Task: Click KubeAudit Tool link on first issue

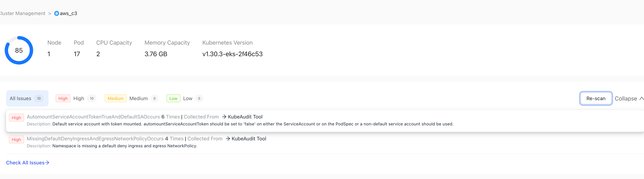Action: click(245, 117)
